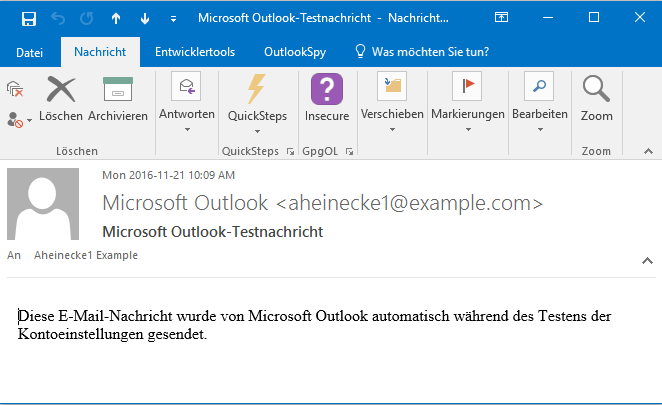The width and height of the screenshot is (662, 405).
Task: Collapse the ribbon with the chevron arrow
Action: pos(646,151)
